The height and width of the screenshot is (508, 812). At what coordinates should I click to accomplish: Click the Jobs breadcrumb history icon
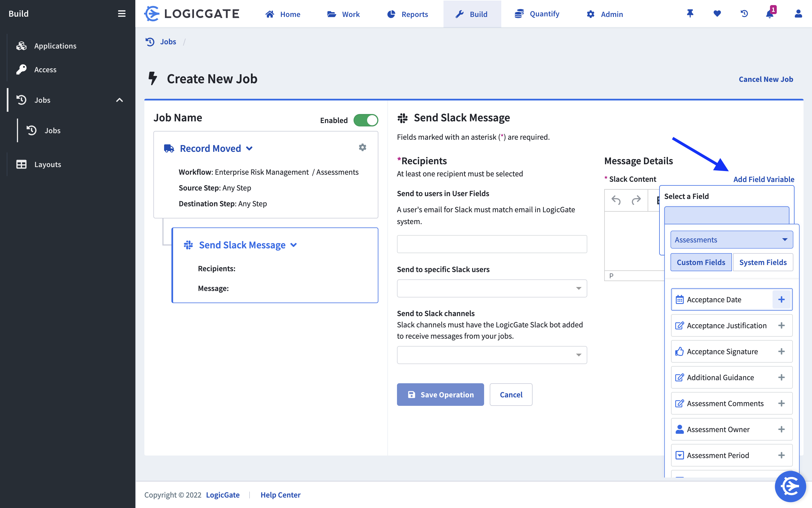(x=150, y=42)
